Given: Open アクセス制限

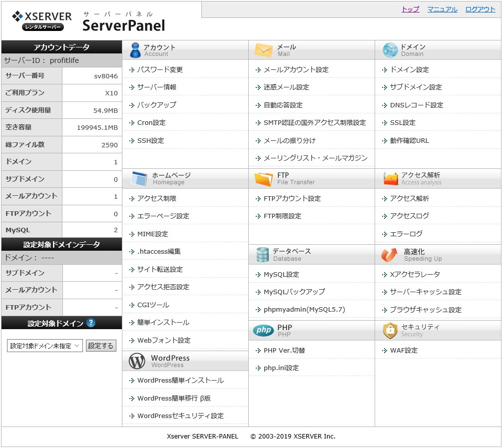Looking at the screenshot, I should click(156, 198).
